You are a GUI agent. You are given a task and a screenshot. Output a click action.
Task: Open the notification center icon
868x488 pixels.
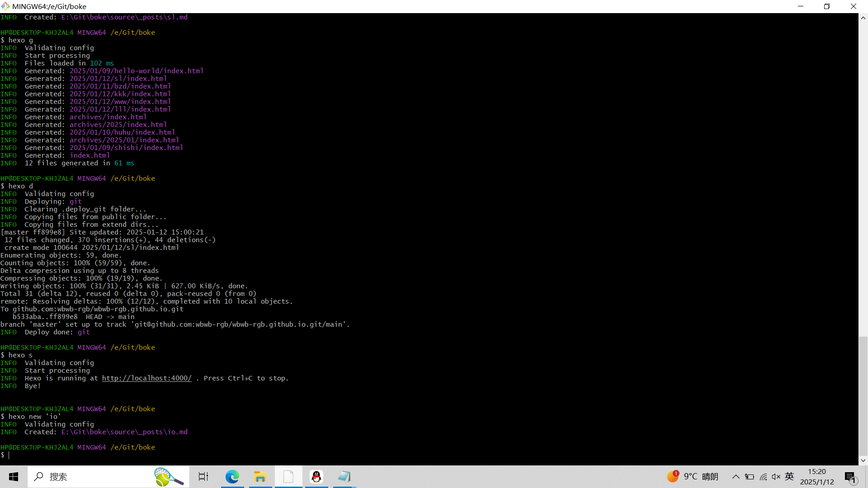point(850,477)
